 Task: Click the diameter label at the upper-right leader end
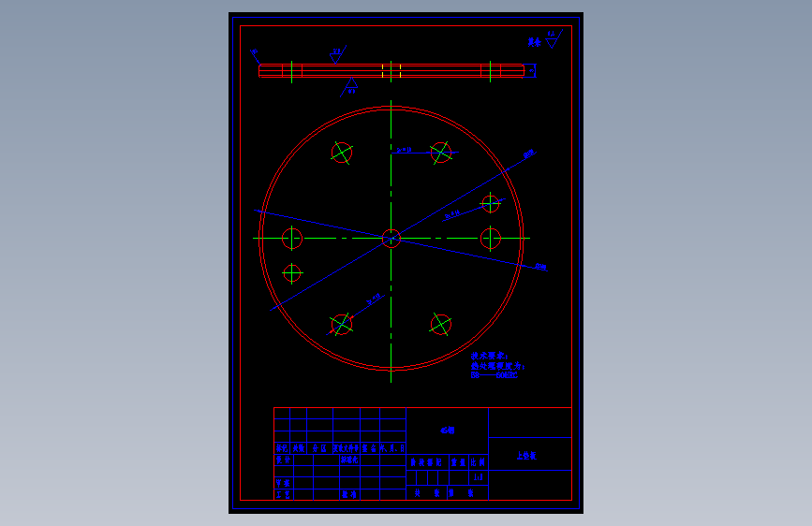tap(529, 153)
